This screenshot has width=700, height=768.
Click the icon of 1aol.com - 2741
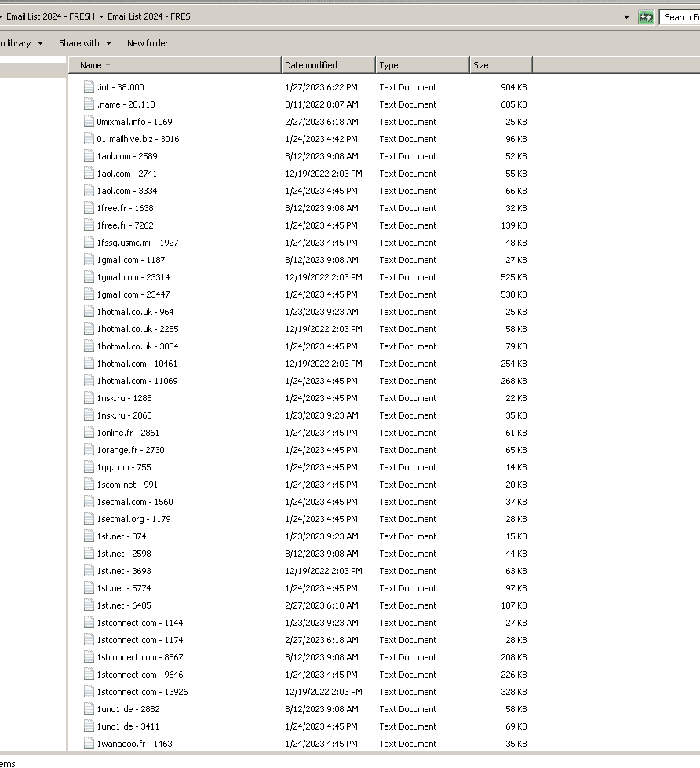pos(89,174)
